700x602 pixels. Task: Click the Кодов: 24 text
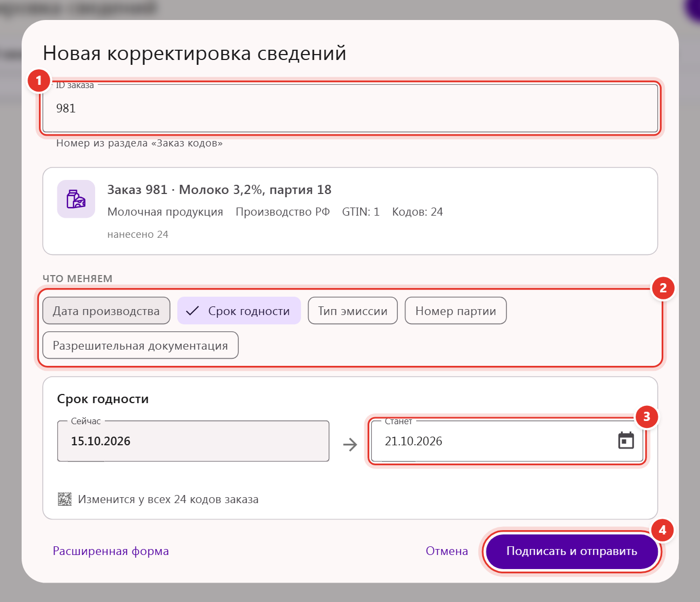pos(417,212)
